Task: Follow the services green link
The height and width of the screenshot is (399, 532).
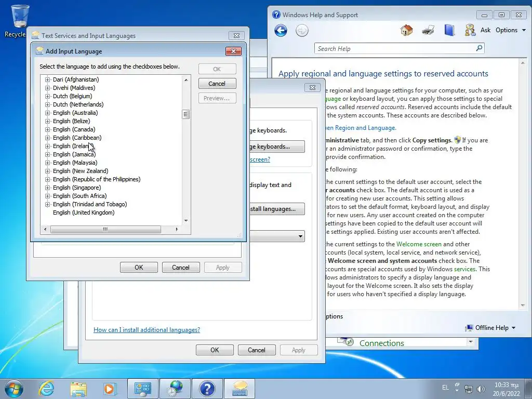Action: pos(464,269)
